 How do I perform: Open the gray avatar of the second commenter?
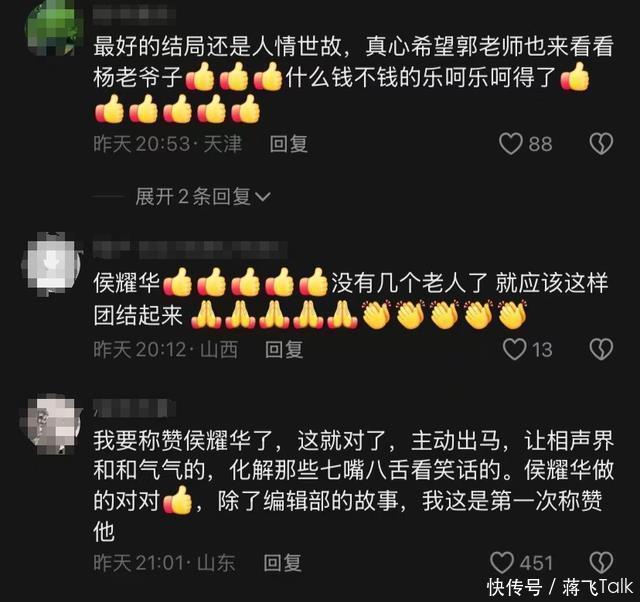(51, 264)
